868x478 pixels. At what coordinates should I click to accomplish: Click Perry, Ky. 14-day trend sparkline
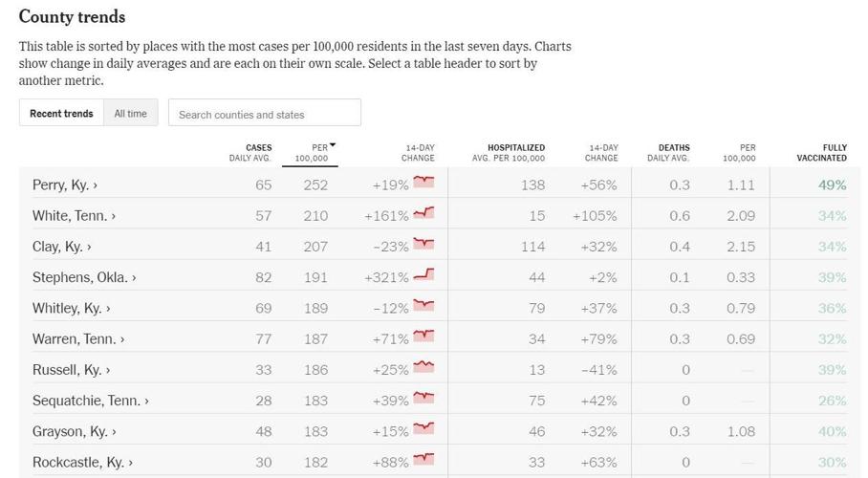423,182
